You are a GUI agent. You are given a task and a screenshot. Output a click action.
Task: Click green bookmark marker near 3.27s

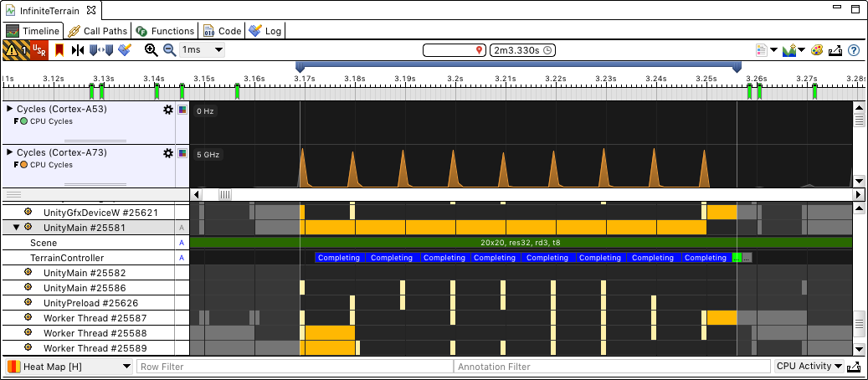814,91
